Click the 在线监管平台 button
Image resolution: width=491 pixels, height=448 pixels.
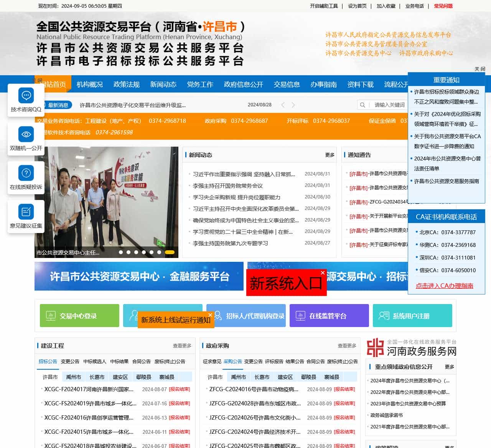329,316
